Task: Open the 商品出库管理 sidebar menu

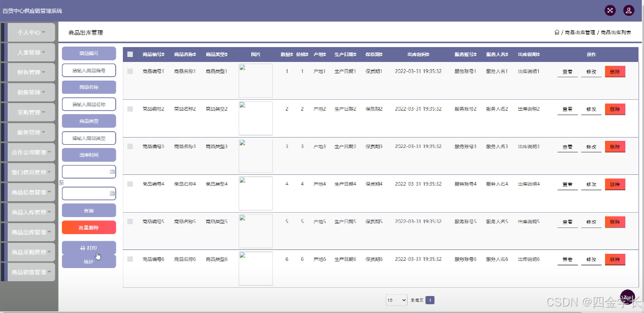Action: click(x=31, y=232)
